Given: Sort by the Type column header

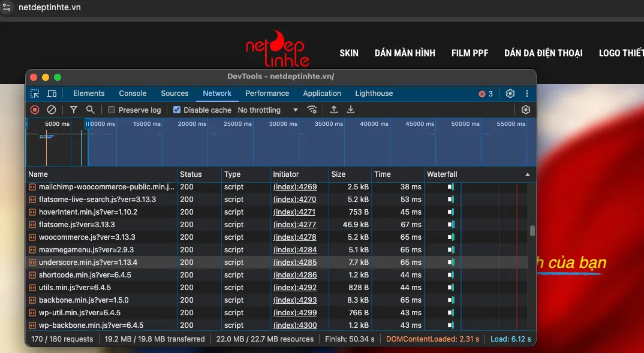Looking at the screenshot, I should [246, 174].
